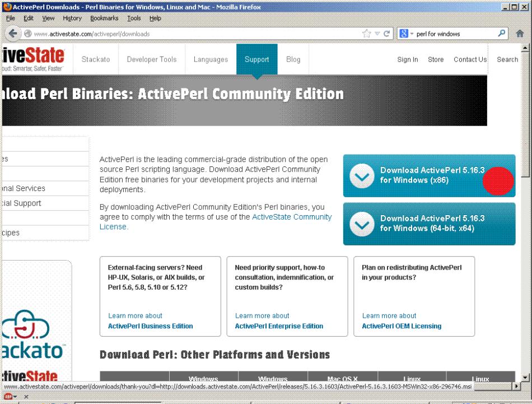Open the URL history dropdown arrow beside star

click(x=377, y=34)
